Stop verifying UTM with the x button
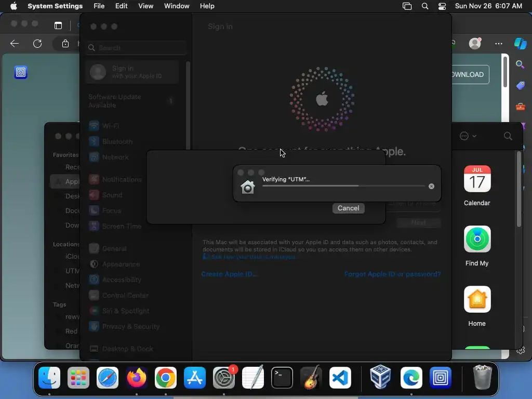This screenshot has height=399, width=532. (x=431, y=187)
